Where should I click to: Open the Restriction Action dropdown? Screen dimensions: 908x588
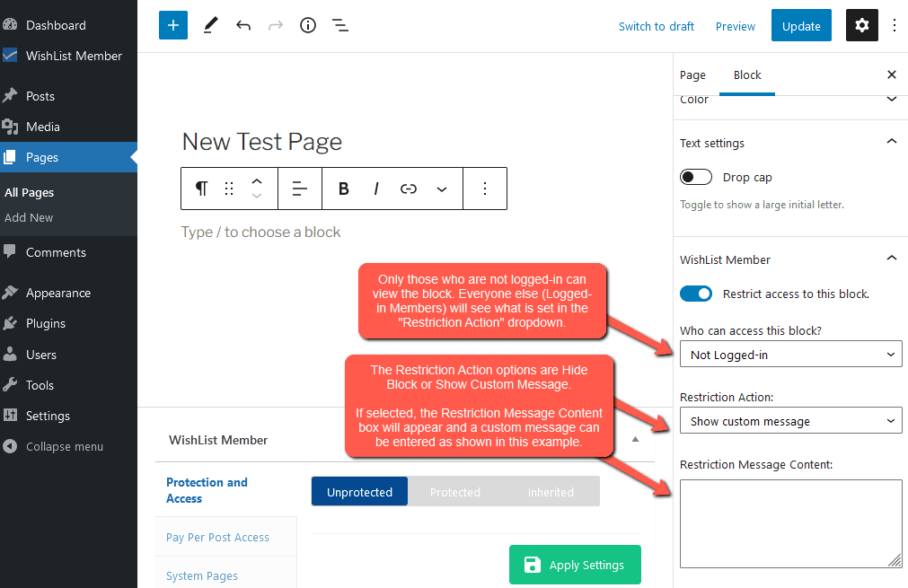(790, 421)
